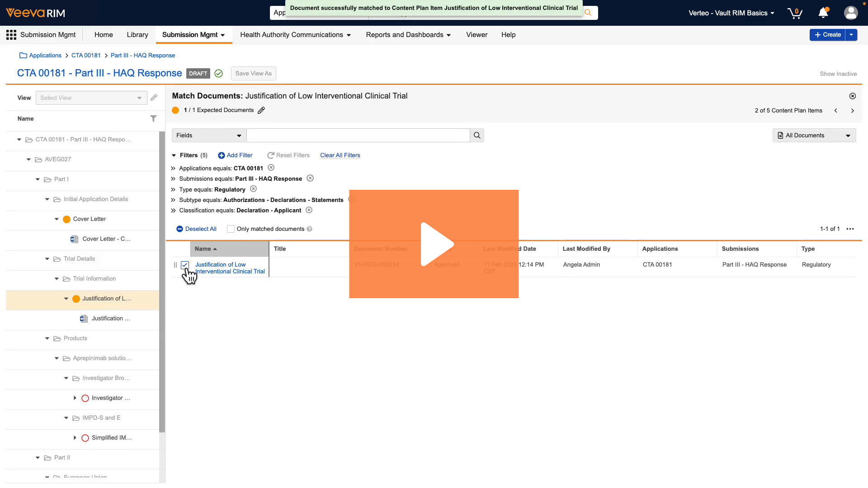Collapse the Trial Details folder
Viewport: 868px width, 488px height.
pos(47,259)
